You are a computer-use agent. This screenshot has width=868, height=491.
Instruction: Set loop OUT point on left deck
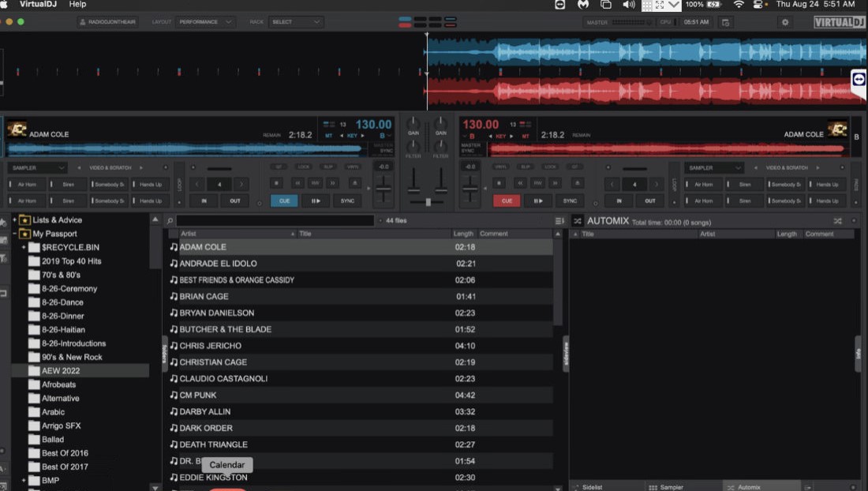[x=235, y=201]
